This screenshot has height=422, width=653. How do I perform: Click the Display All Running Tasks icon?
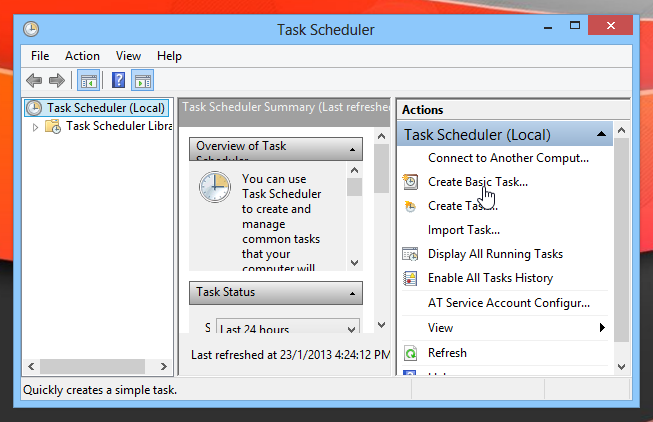click(410, 254)
